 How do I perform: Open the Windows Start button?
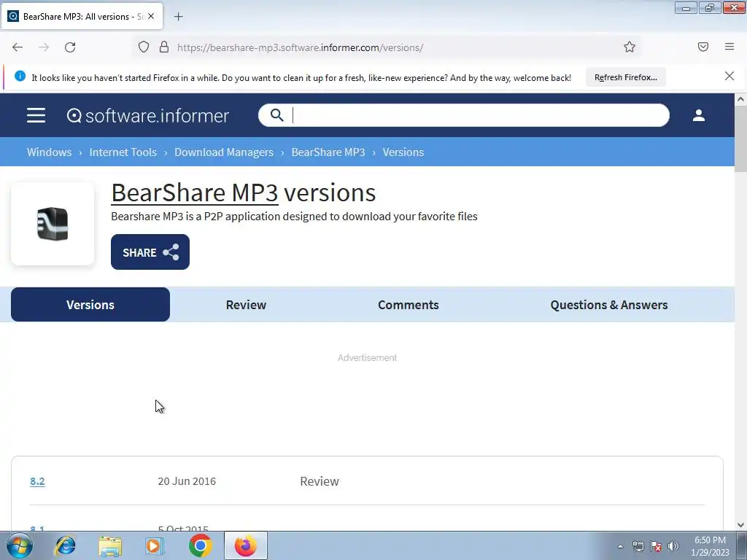pos(20,545)
